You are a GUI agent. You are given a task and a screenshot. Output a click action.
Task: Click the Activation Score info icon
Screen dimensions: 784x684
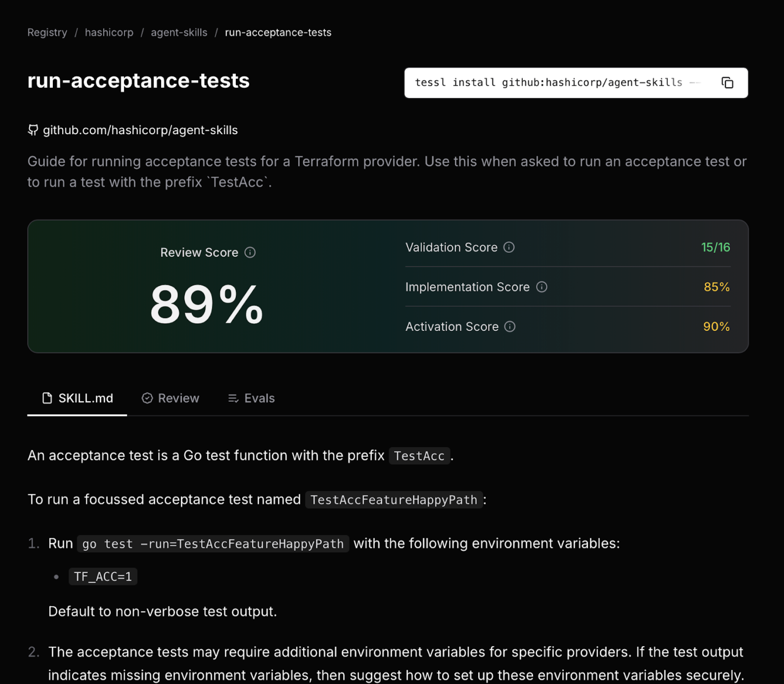(x=509, y=327)
